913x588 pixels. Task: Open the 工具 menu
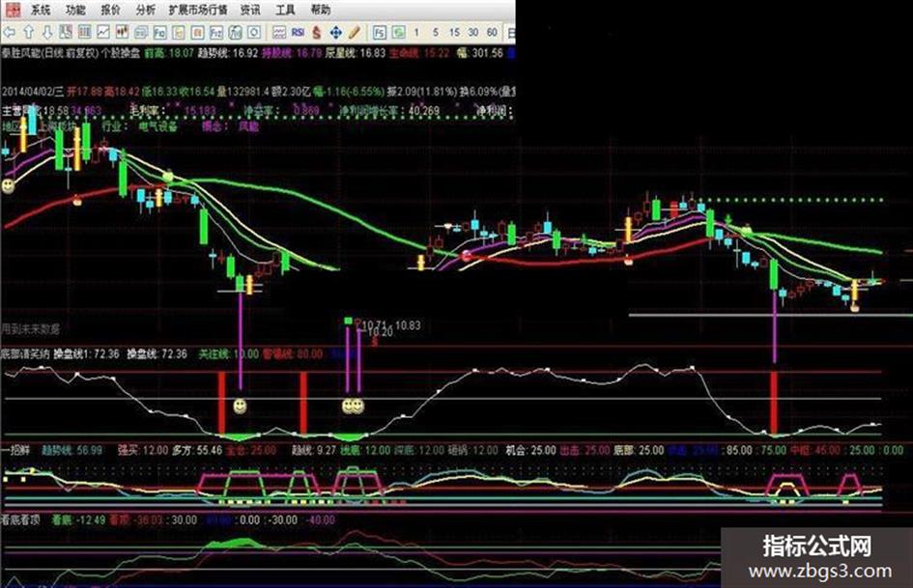285,10
